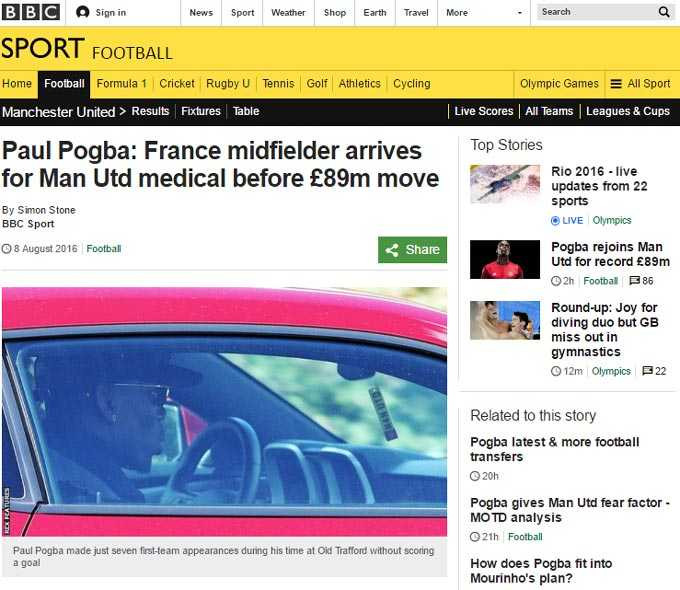The width and height of the screenshot is (680, 590).
Task: Open Pogba rejoins Man Utd thumbnail
Action: point(505,259)
